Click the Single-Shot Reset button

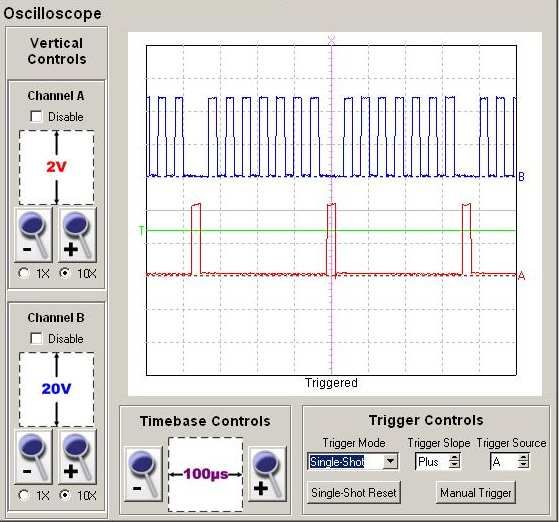click(354, 493)
